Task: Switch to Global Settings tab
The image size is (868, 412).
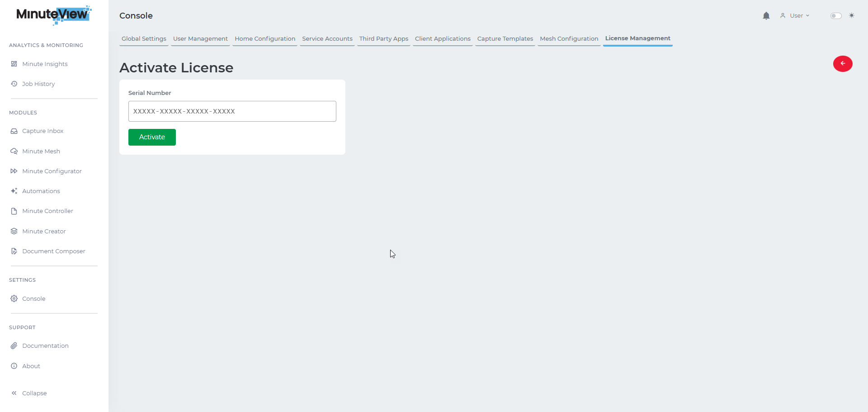Action: click(x=144, y=39)
